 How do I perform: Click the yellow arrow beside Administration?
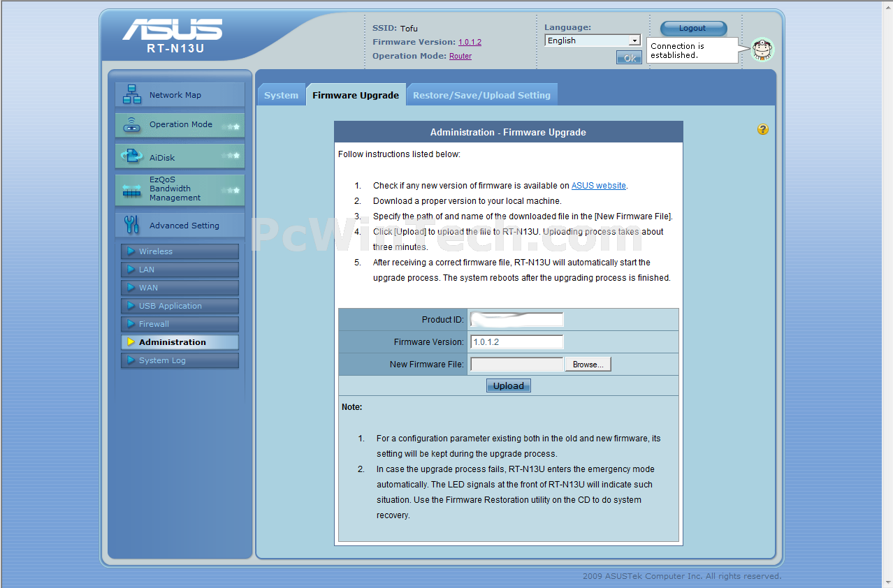(131, 342)
